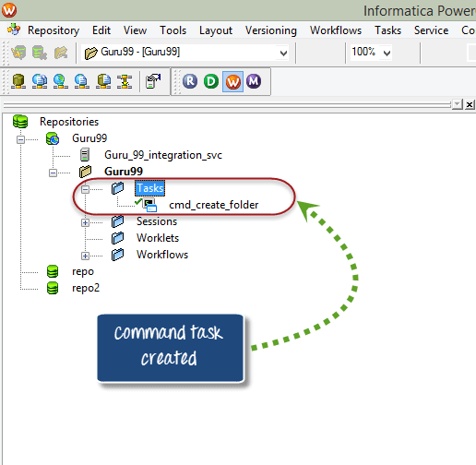Click the second greyed toolbar icon with database and cross

[40, 53]
